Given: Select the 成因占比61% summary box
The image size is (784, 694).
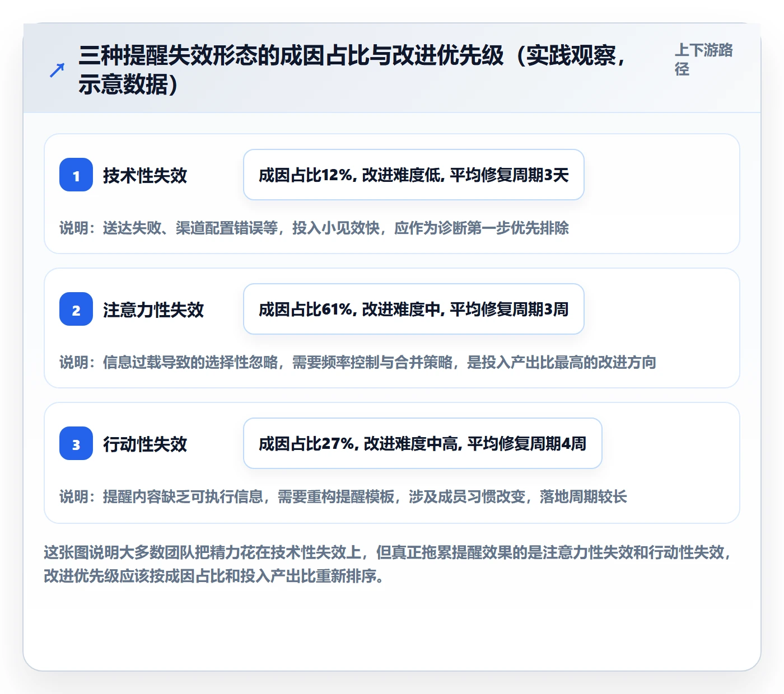Looking at the screenshot, I should [414, 309].
